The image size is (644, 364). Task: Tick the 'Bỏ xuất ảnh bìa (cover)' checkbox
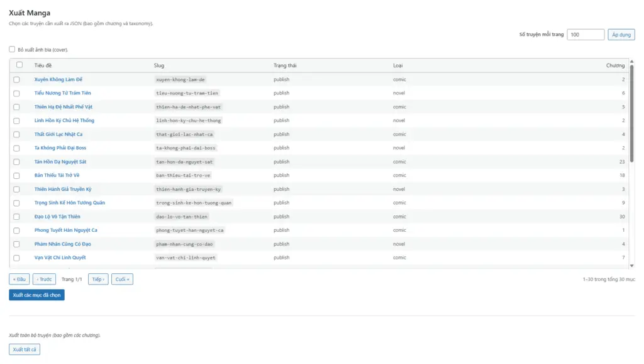(12, 49)
